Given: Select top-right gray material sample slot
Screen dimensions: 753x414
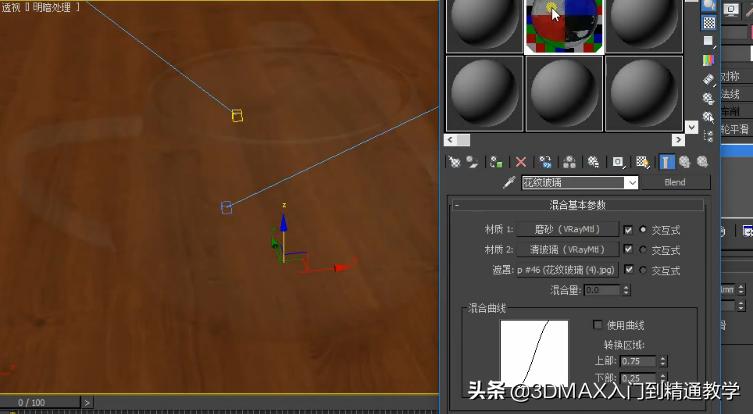Looking at the screenshot, I should [644, 26].
